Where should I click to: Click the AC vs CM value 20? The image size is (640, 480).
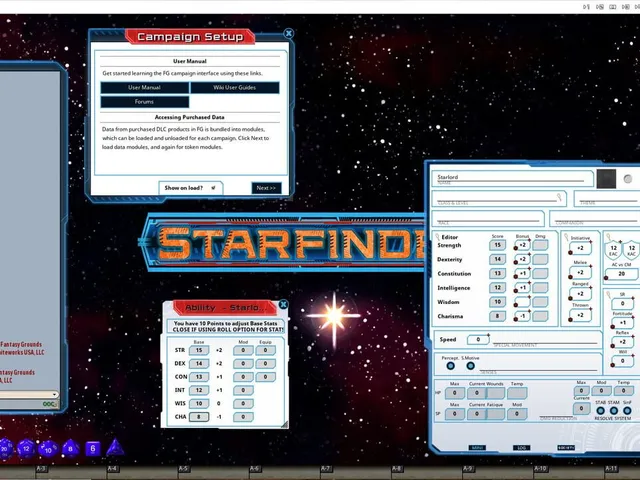(622, 273)
